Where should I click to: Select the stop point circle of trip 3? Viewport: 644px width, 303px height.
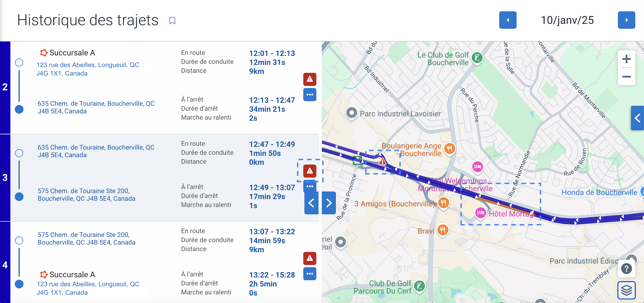tap(19, 197)
